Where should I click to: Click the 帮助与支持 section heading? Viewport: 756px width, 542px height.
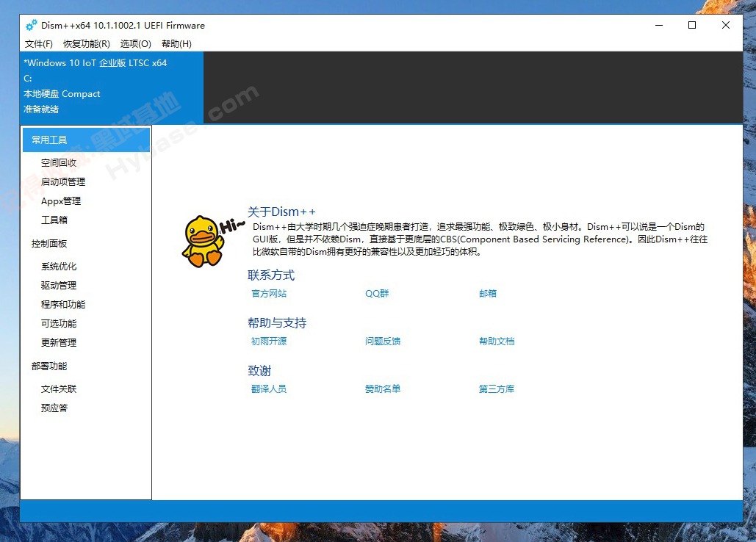point(277,323)
